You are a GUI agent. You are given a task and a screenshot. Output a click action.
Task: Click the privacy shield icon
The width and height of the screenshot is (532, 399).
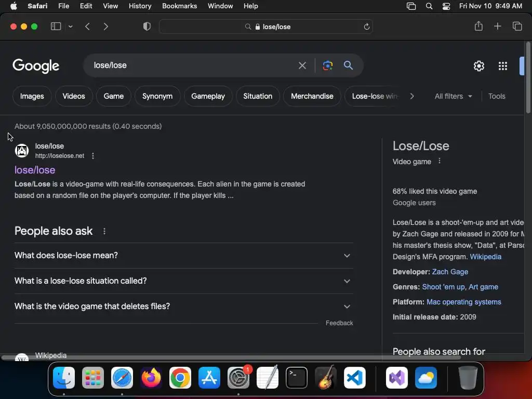(x=147, y=26)
